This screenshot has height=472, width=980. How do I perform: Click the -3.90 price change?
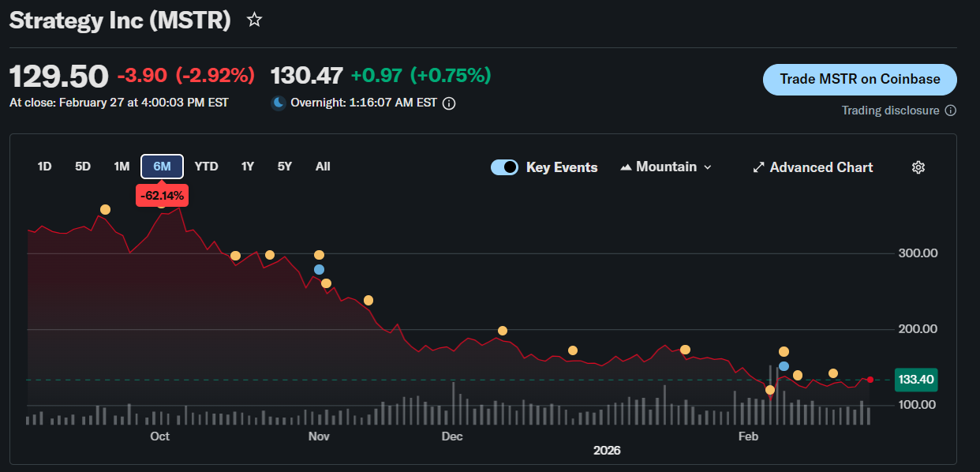pyautogui.click(x=142, y=76)
